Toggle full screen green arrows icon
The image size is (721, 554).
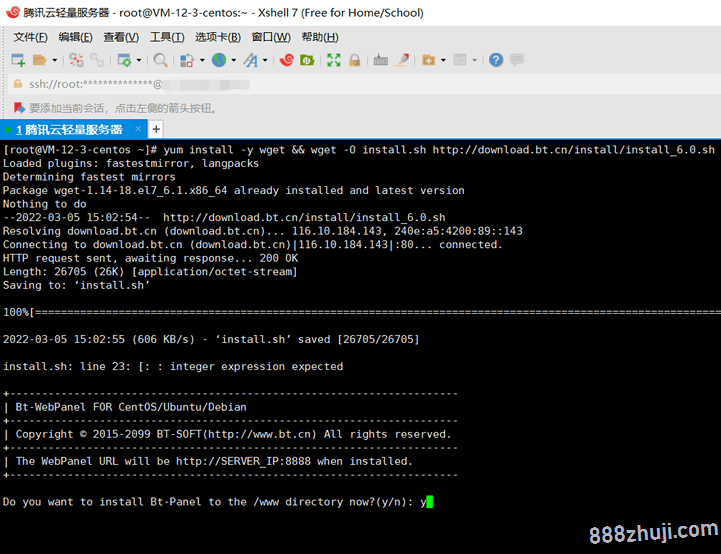pyautogui.click(x=333, y=60)
